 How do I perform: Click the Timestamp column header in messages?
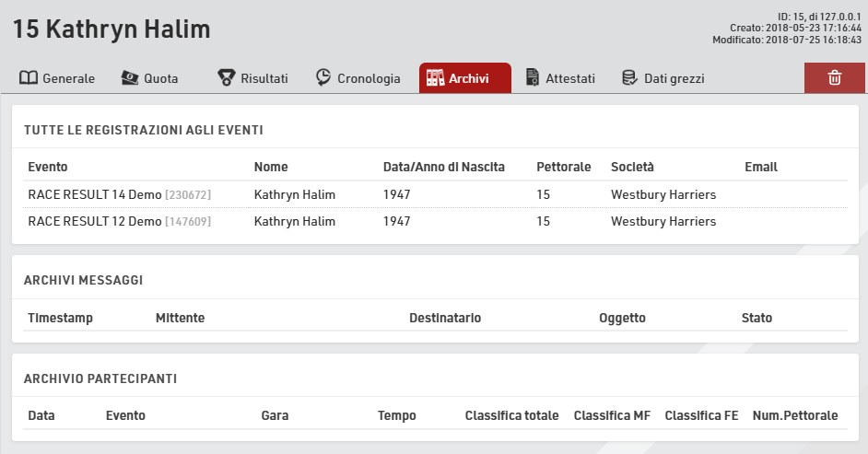pos(60,318)
